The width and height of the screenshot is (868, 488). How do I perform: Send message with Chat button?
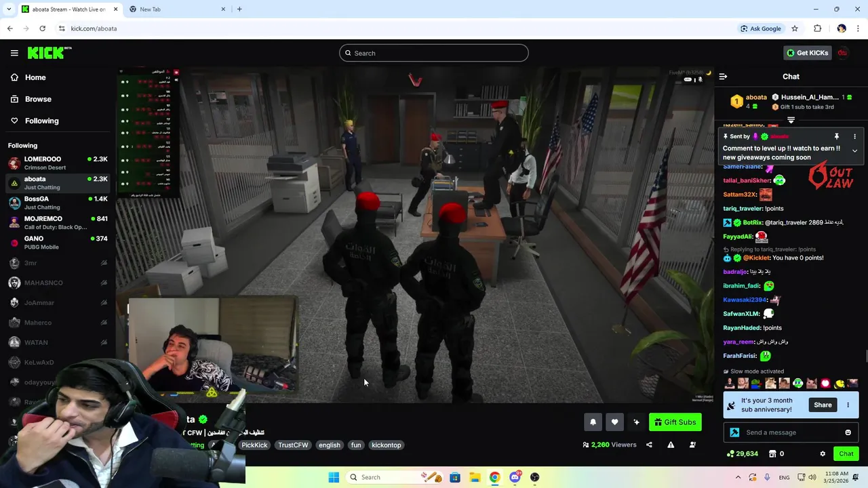point(846,453)
